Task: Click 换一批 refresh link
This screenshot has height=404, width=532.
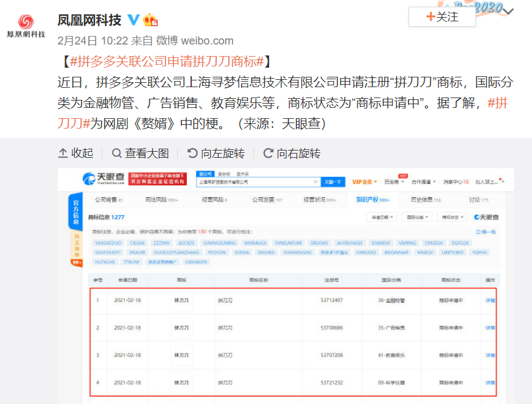Action: click(x=486, y=232)
